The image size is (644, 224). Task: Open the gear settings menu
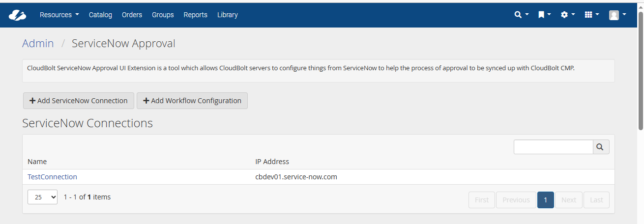pos(568,15)
